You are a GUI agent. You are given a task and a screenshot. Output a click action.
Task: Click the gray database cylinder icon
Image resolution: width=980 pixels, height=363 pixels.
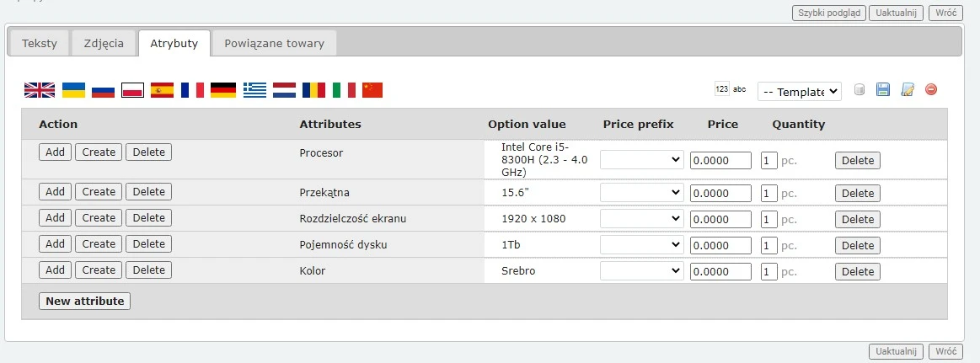(860, 90)
